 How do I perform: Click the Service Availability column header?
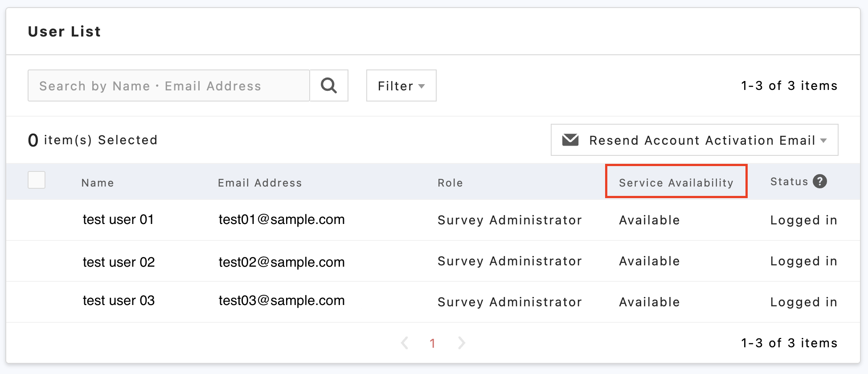(676, 183)
